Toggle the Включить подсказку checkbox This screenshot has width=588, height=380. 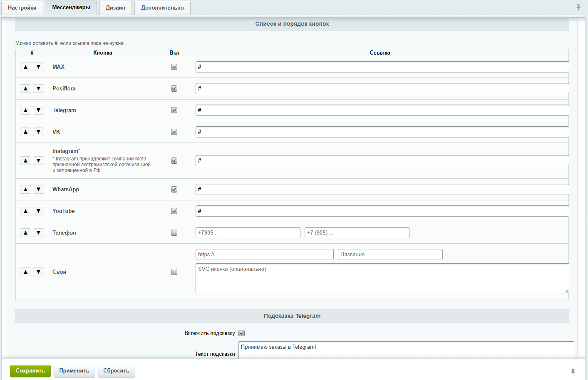click(242, 333)
